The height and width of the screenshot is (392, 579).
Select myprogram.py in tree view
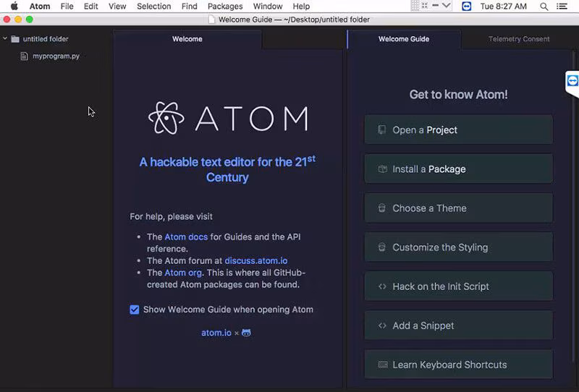pyautogui.click(x=56, y=56)
